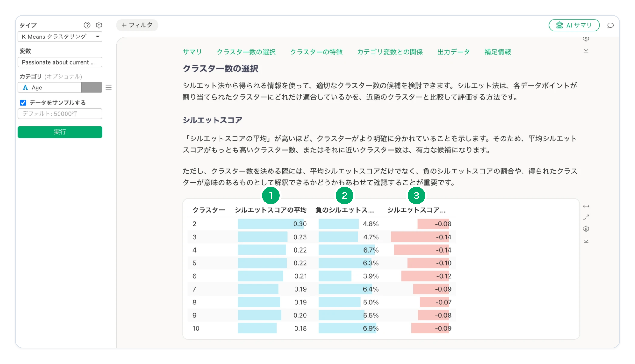Select the 4.8% negative silhouette cell
Viewport: 635px width, 364px height.
coord(348,224)
